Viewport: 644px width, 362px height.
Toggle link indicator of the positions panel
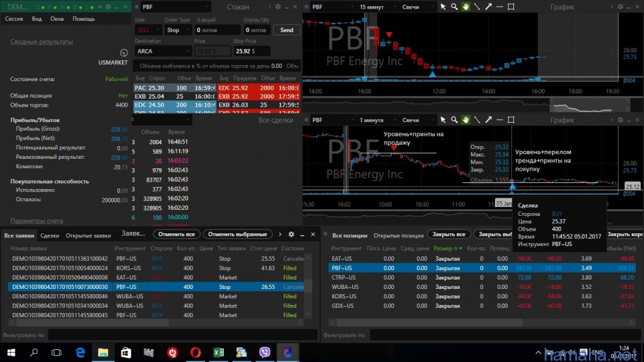(x=325, y=235)
